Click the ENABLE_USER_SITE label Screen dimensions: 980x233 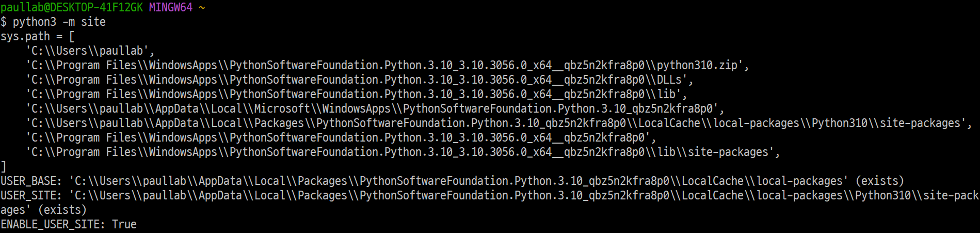(x=53, y=225)
